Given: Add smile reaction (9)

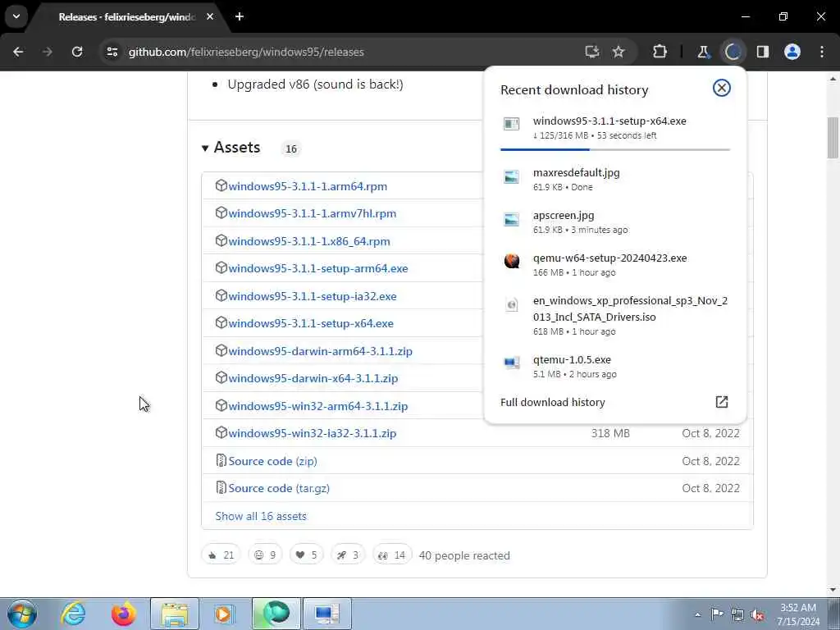Looking at the screenshot, I should pyautogui.click(x=265, y=555).
